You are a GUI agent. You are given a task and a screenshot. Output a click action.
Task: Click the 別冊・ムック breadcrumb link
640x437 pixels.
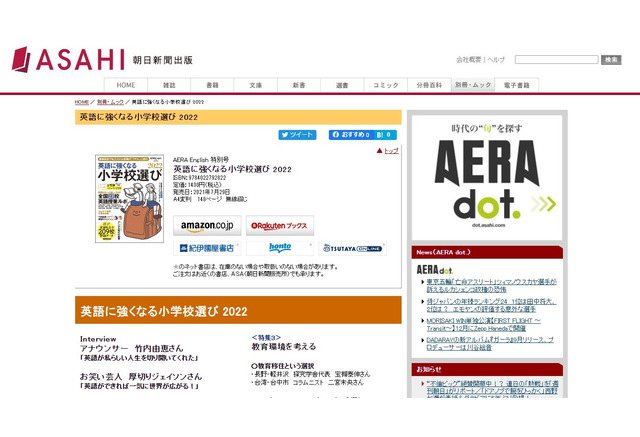(x=110, y=102)
